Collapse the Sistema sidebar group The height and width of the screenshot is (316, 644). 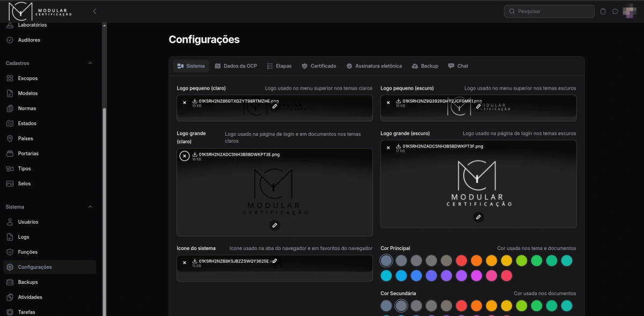pyautogui.click(x=90, y=207)
